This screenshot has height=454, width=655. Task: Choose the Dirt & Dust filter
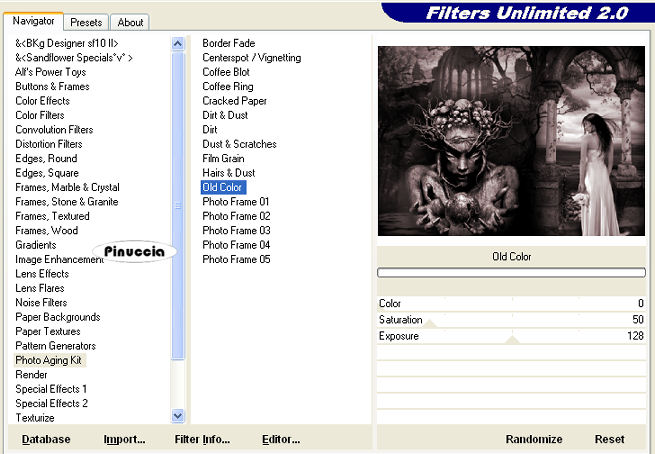coord(225,115)
